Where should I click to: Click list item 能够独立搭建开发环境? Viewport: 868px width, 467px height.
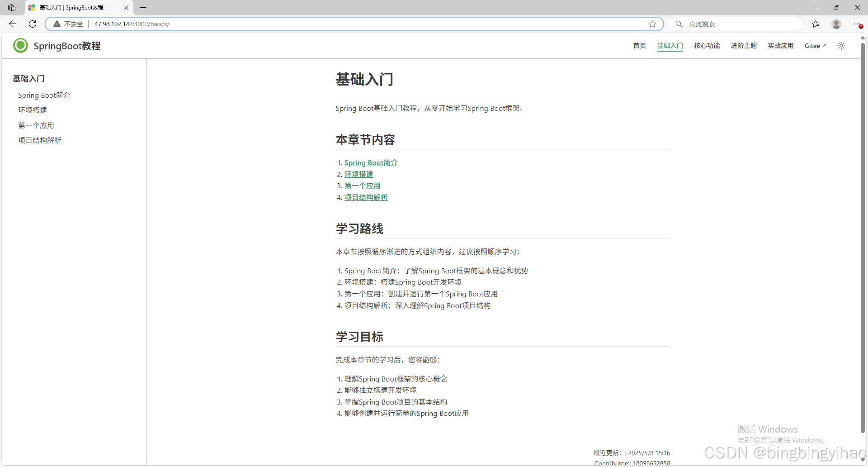380,390
